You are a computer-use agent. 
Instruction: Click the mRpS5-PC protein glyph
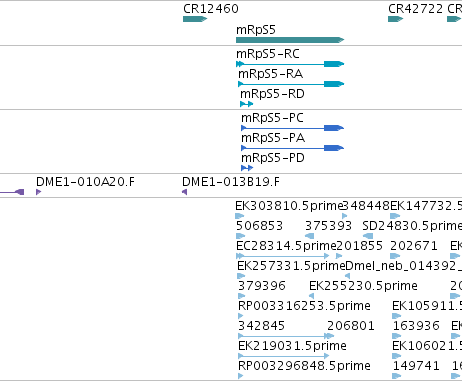(x=292, y=128)
